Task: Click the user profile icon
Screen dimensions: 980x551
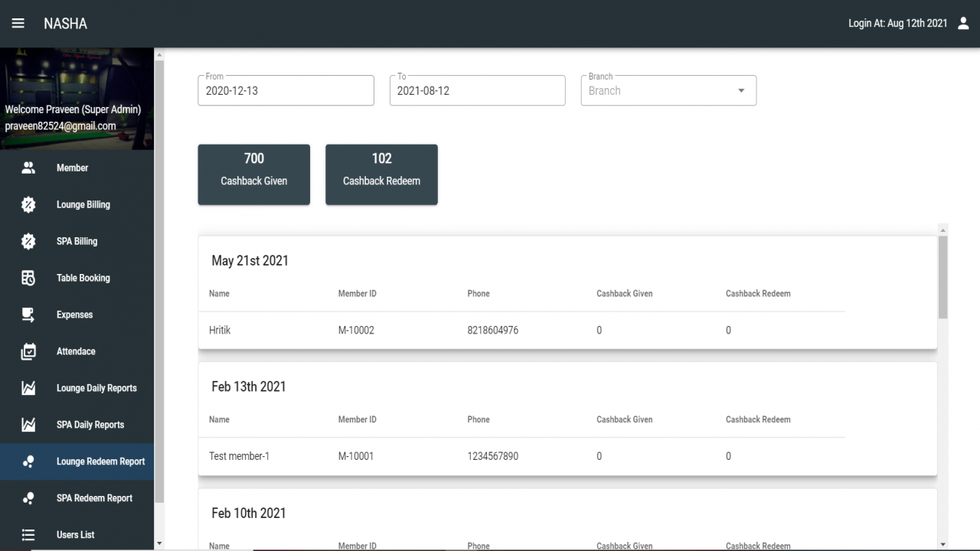Action: (963, 24)
